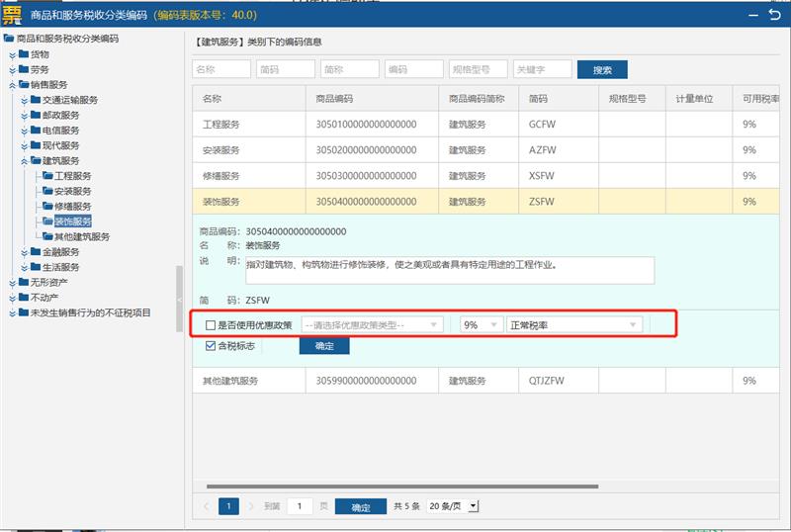The width and height of the screenshot is (791, 532).
Task: Click the 搜索 search button
Action: [x=602, y=70]
